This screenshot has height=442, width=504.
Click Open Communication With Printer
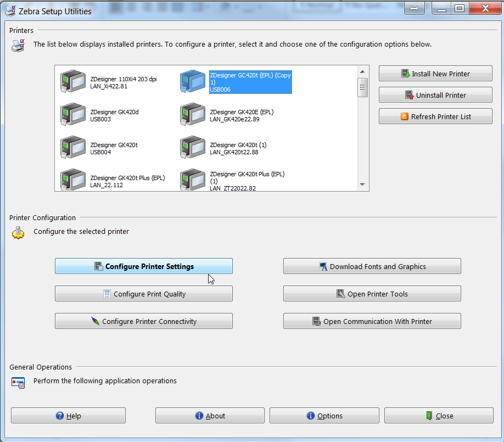372,321
